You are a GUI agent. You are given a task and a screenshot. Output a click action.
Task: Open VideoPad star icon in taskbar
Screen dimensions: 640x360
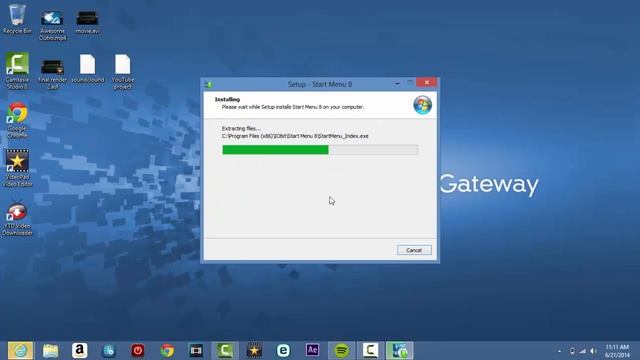pos(254,351)
